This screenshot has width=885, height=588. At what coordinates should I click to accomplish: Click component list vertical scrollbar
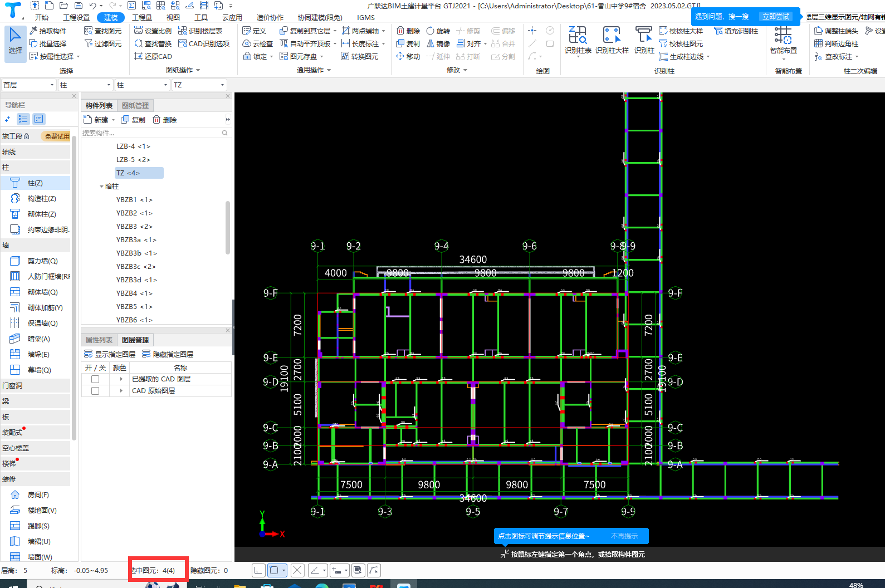(228, 227)
